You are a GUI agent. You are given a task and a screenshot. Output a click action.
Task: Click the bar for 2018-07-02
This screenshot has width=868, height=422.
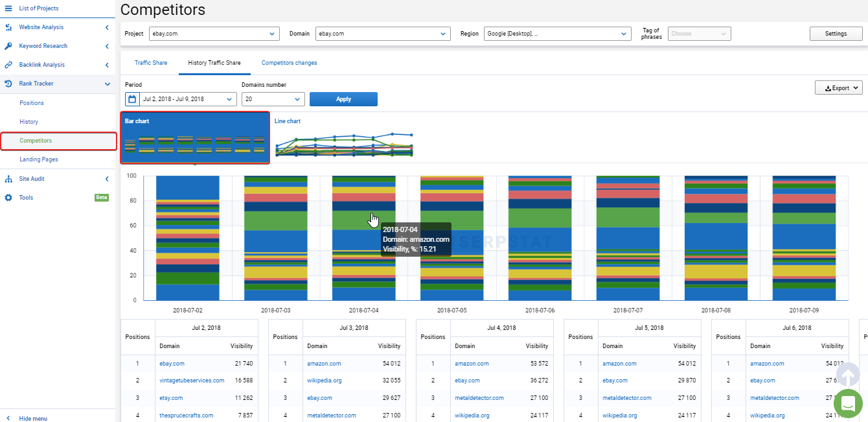click(188, 238)
